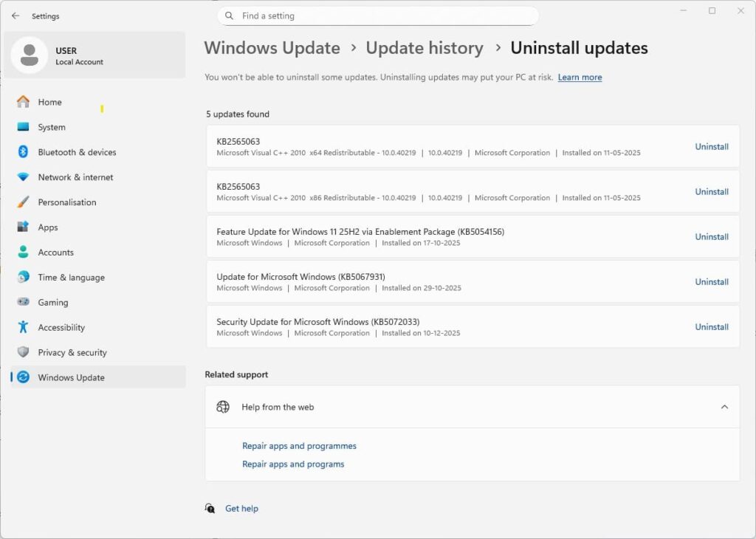
Task: Click the Apps icon in the sidebar
Action: [x=23, y=227]
